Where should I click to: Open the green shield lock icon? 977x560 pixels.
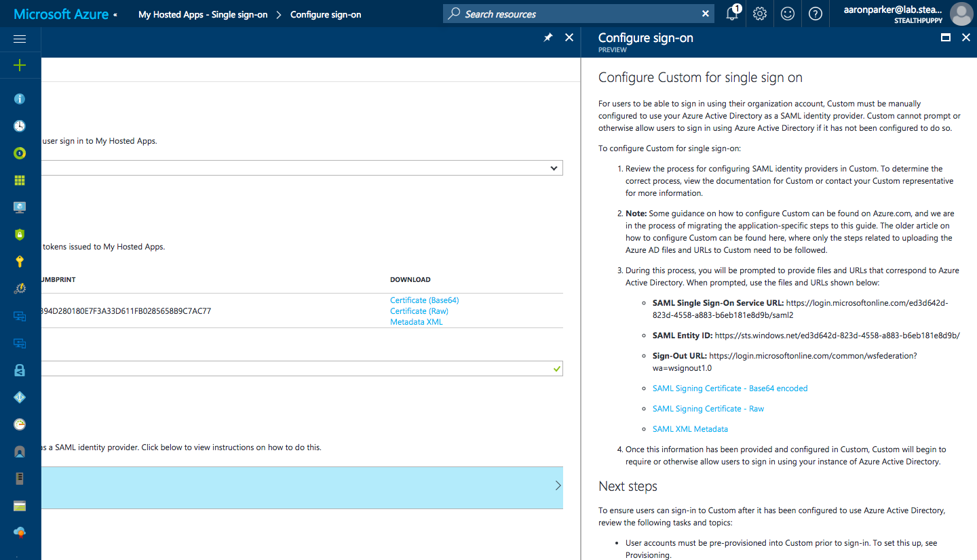[x=20, y=235]
